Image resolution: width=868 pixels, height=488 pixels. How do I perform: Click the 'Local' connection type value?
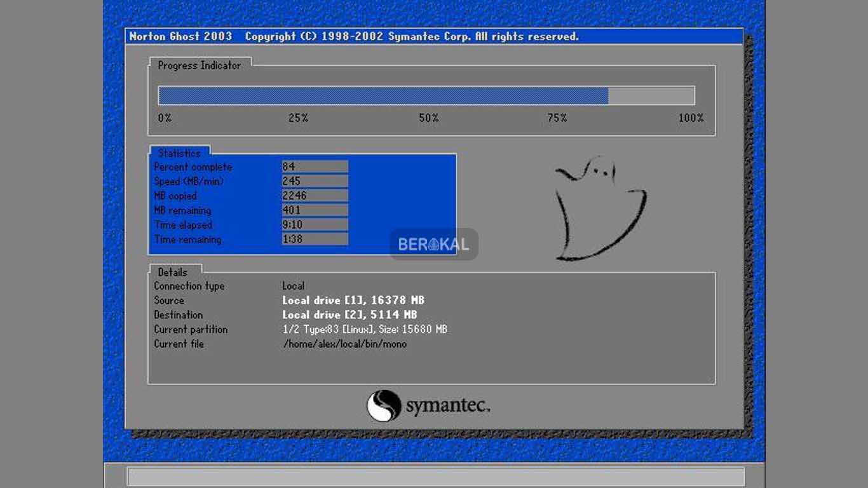pos(294,286)
